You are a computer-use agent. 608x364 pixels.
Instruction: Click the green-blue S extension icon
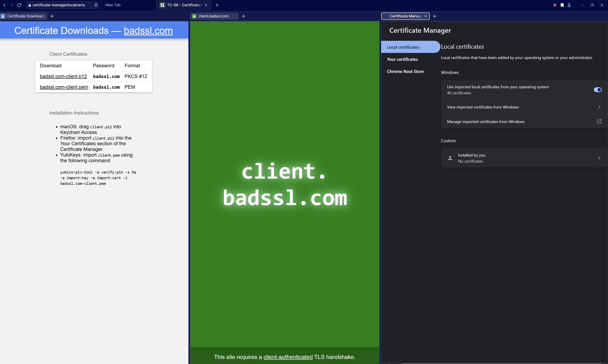click(x=569, y=5)
